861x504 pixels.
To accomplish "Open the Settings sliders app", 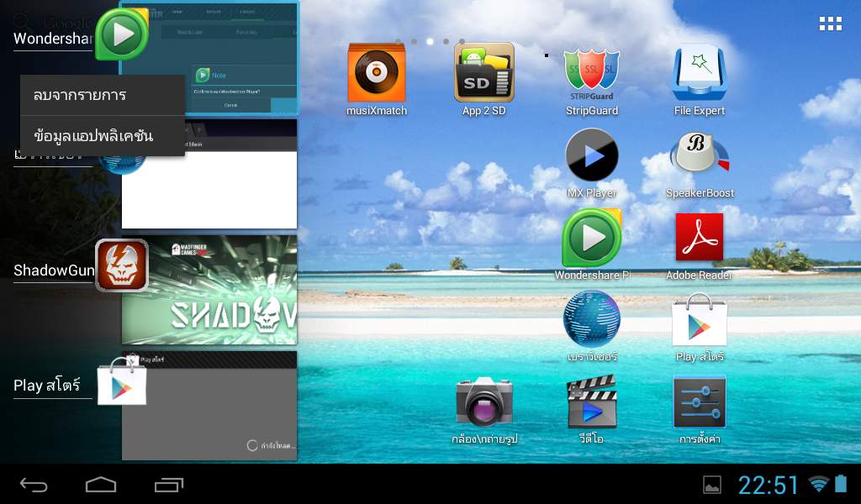I will (x=700, y=402).
